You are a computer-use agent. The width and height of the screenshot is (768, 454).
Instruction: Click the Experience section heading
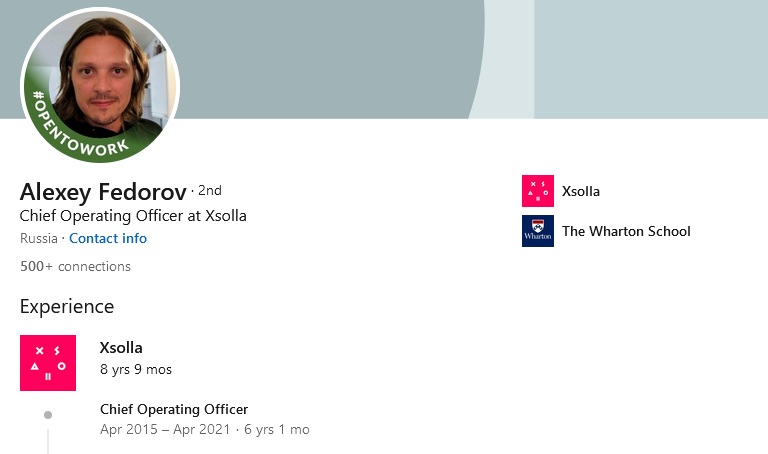pyautogui.click(x=67, y=306)
